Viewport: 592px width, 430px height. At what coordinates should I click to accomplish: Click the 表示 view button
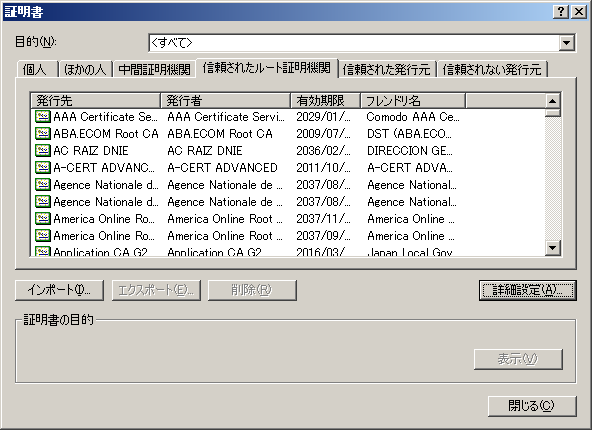tap(518, 359)
